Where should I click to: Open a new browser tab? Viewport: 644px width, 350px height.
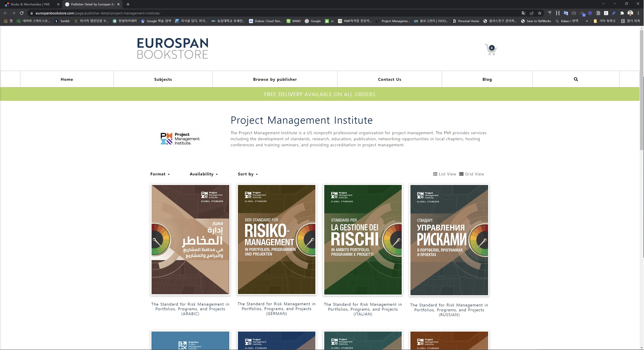[x=128, y=4]
